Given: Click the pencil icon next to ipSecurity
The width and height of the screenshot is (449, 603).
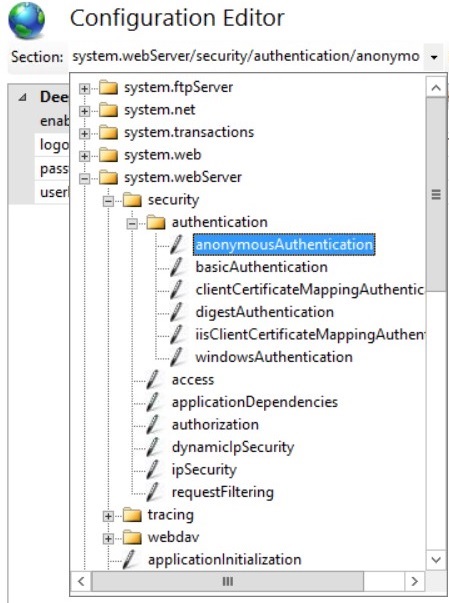Looking at the screenshot, I should (x=153, y=470).
